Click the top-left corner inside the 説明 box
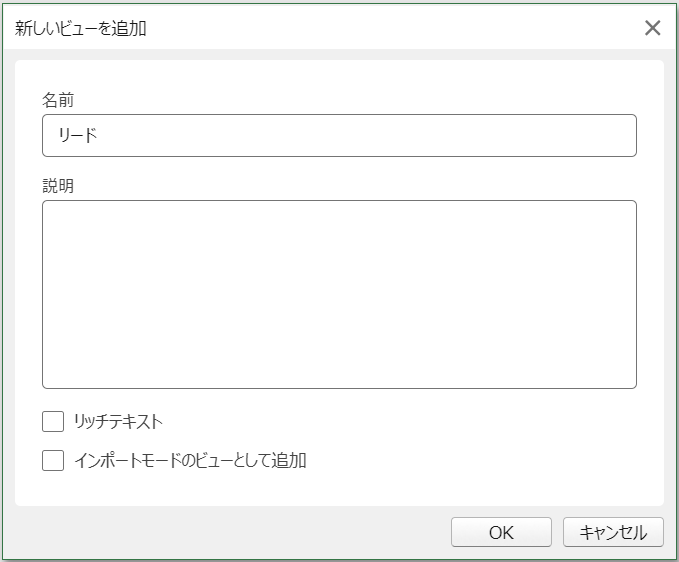Viewport: 679px width, 562px height. 50,208
